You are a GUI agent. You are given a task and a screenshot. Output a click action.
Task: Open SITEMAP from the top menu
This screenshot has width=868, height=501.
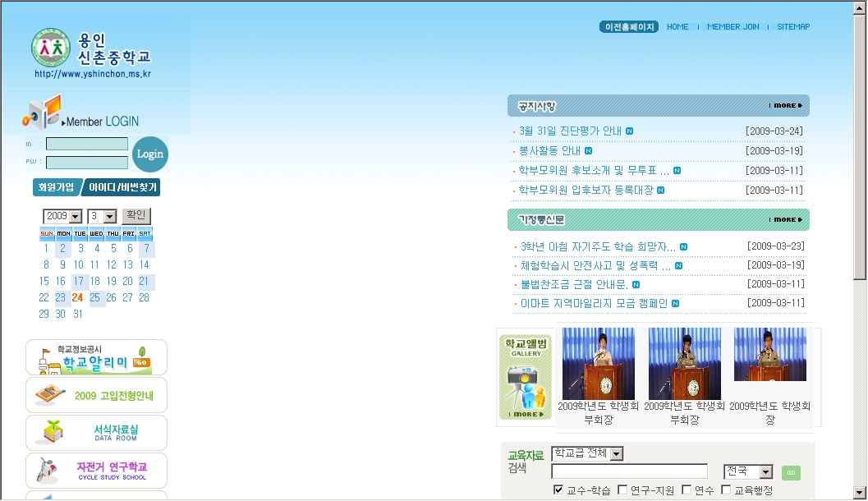[793, 27]
